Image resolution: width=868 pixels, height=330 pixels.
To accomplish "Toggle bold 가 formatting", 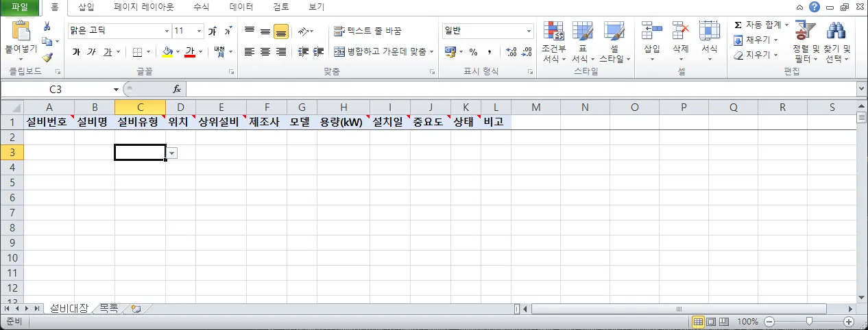I will pos(76,52).
